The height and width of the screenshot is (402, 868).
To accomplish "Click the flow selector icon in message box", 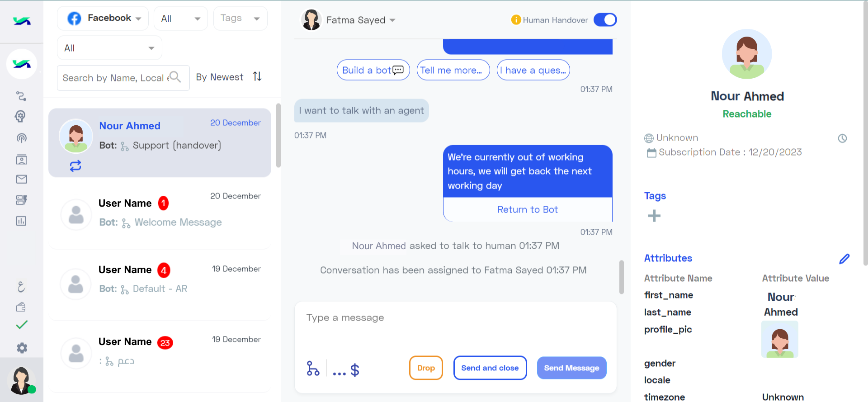I will 313,368.
